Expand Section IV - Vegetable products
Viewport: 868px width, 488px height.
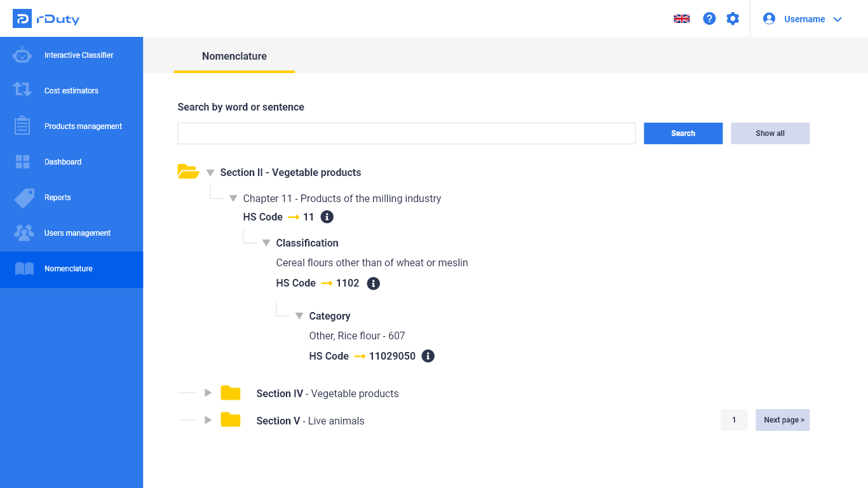208,393
